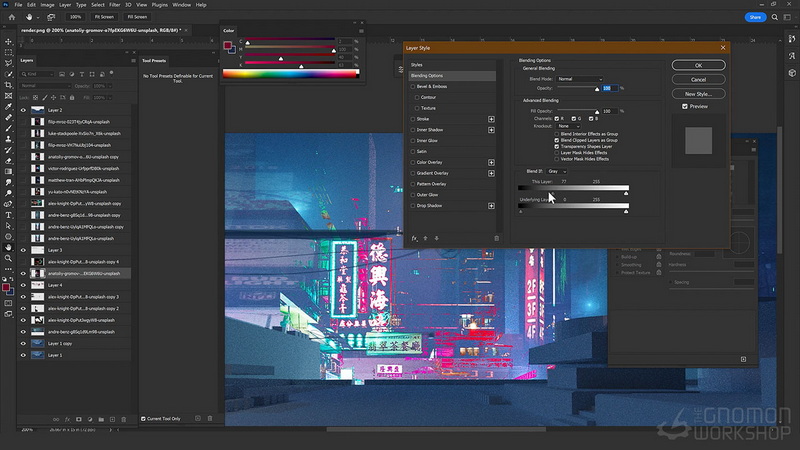Check Layer Mask Hides Effects
Image resolution: width=800 pixels, height=450 pixels.
(x=557, y=153)
